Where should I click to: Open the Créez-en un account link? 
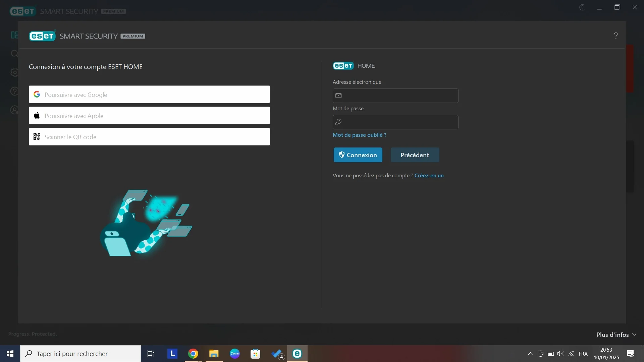click(429, 176)
